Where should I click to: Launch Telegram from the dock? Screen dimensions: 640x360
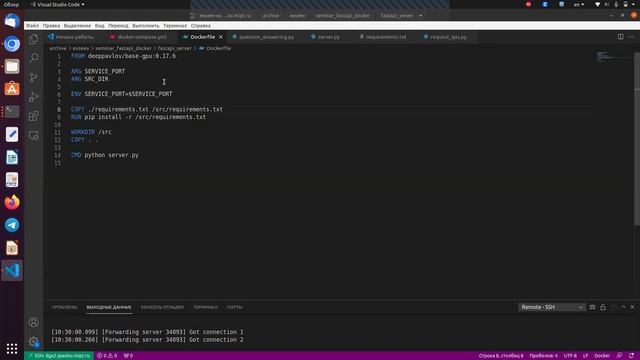[x=12, y=225]
